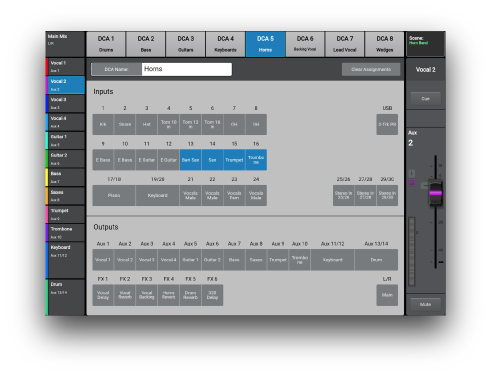Click the Clear Assignments button
Viewport: 491px width, 376px height.
pyautogui.click(x=371, y=69)
